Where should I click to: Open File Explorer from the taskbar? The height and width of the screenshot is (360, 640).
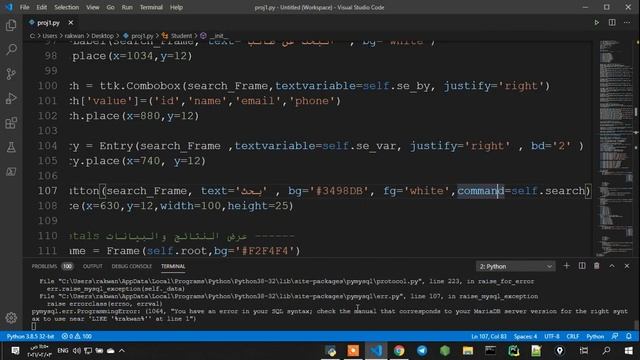pos(468,351)
